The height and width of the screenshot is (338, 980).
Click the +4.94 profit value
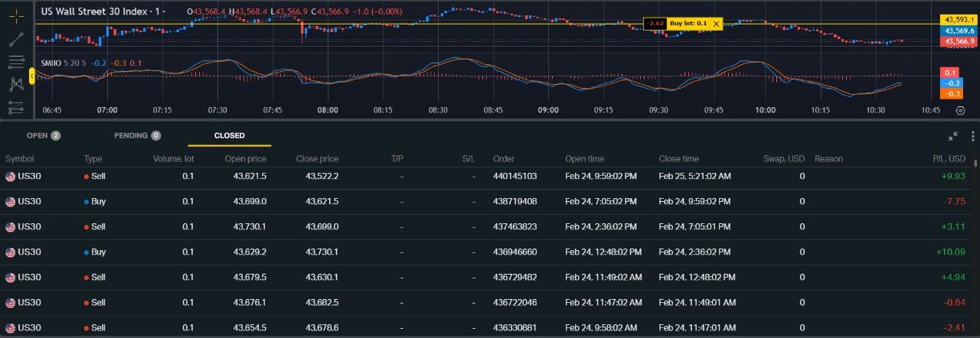[x=953, y=277]
